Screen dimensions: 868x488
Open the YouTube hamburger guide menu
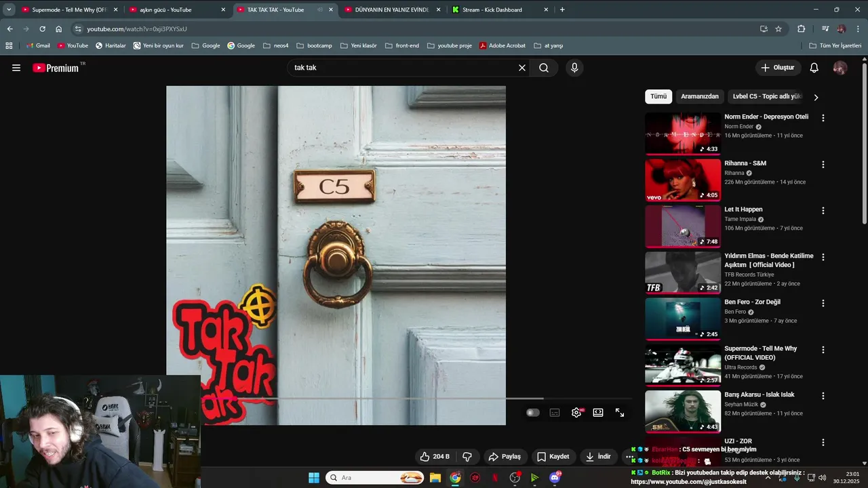[16, 68]
